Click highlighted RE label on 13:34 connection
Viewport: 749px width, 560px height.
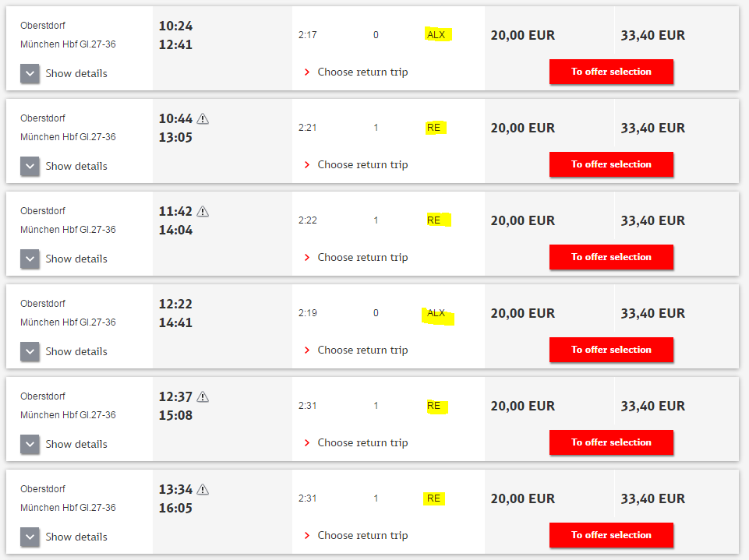coord(433,498)
